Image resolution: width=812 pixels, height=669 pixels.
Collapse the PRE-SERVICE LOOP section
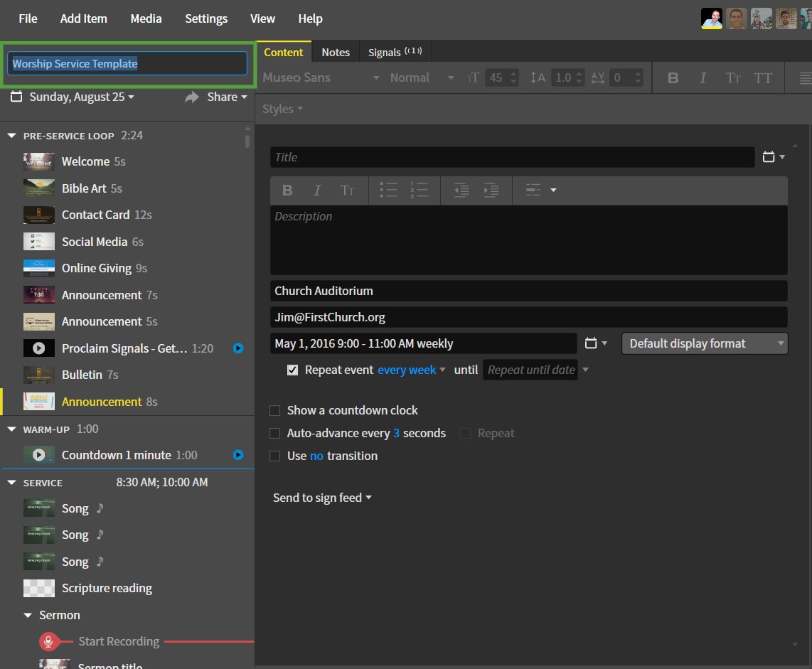coord(12,136)
